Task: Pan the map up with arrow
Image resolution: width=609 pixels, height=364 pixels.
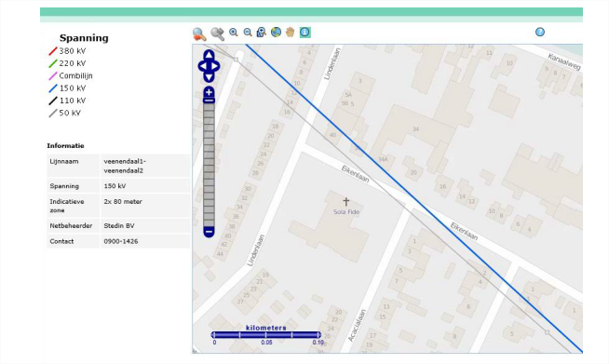Action: [209, 55]
